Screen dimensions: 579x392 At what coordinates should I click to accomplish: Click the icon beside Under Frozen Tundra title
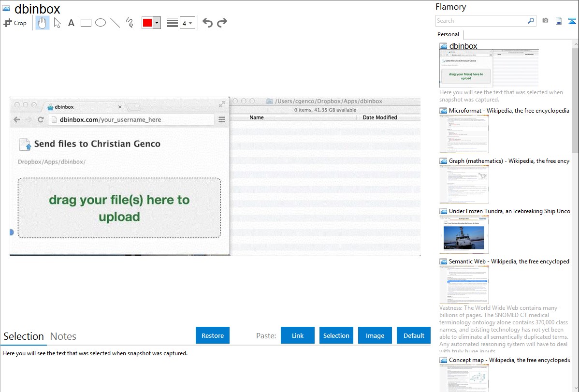443,211
